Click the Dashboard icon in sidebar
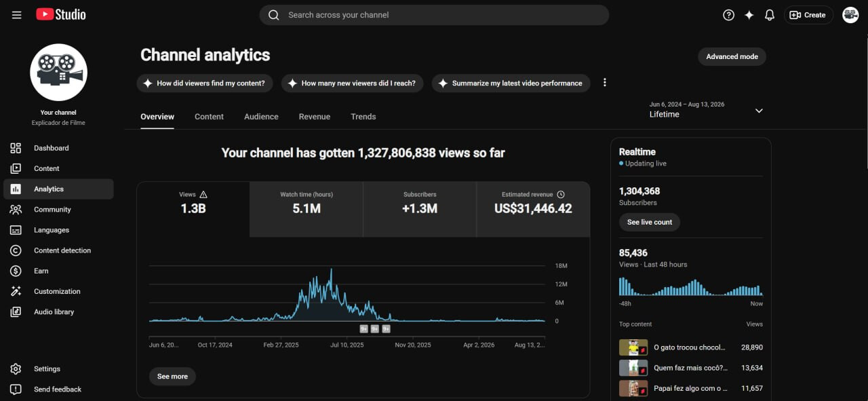Image resolution: width=868 pixels, height=401 pixels. tap(16, 148)
